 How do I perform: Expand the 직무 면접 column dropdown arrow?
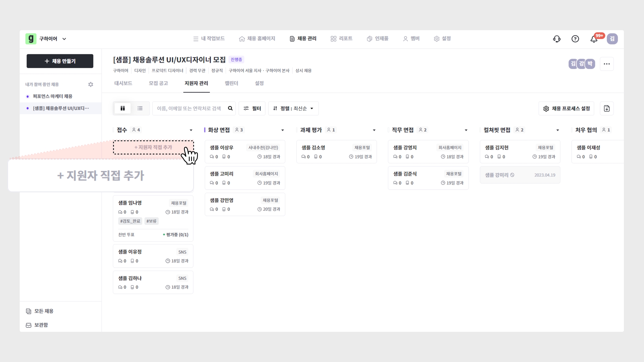[x=466, y=130]
